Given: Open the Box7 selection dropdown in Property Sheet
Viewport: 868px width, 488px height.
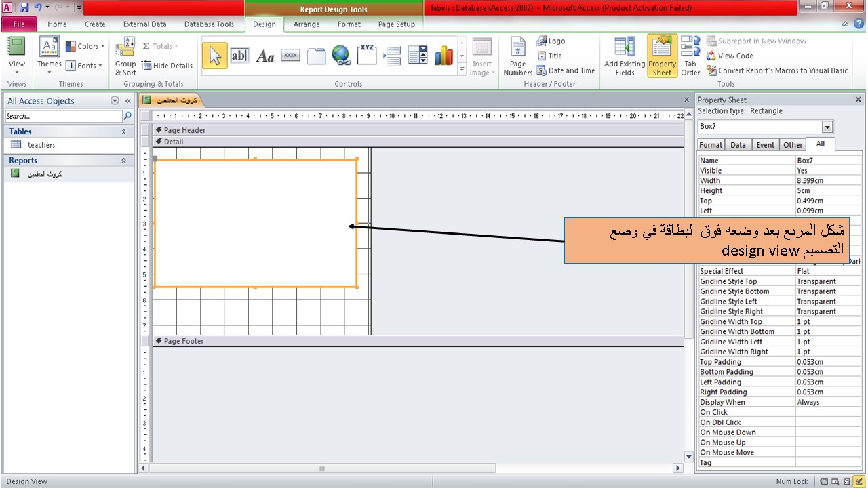Looking at the screenshot, I should (827, 126).
